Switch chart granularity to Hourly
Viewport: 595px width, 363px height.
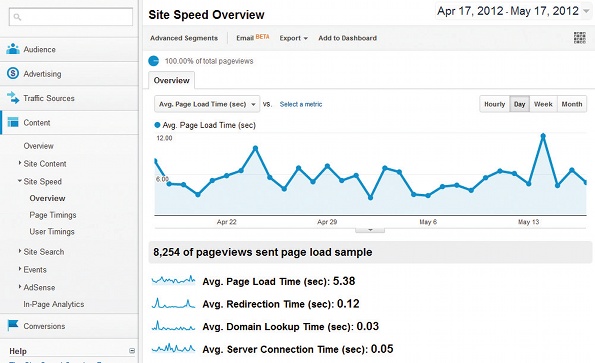494,104
